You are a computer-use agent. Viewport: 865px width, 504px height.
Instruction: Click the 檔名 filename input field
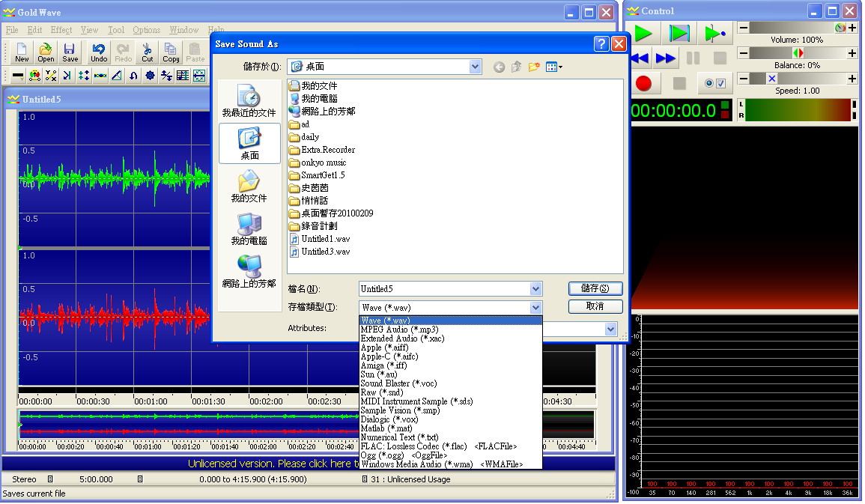click(444, 289)
